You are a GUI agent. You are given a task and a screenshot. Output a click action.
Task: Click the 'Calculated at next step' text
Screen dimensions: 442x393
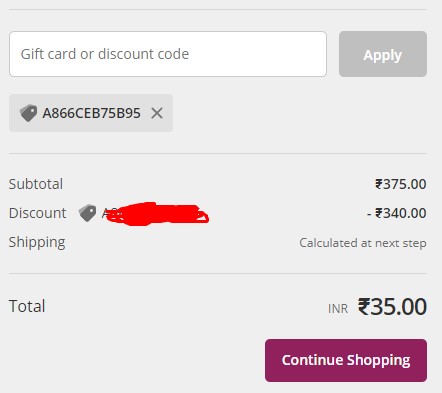pyautogui.click(x=363, y=243)
